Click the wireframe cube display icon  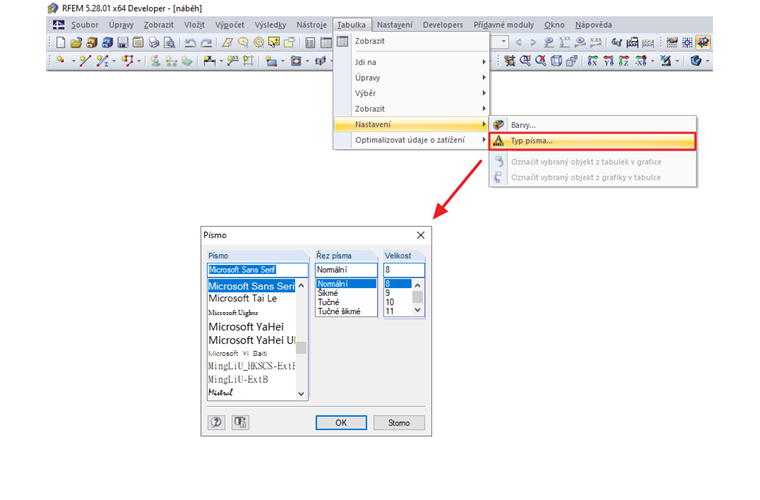(x=556, y=61)
